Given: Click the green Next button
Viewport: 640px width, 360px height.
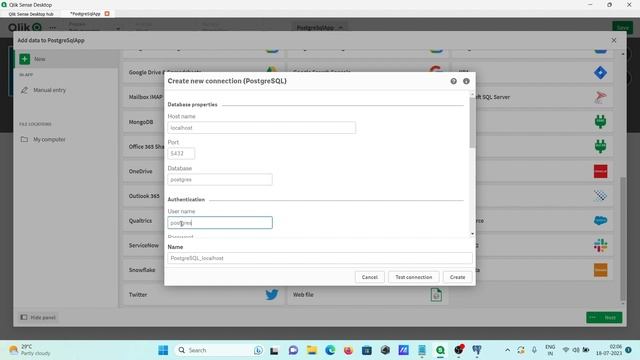Looking at the screenshot, I should [x=604, y=317].
